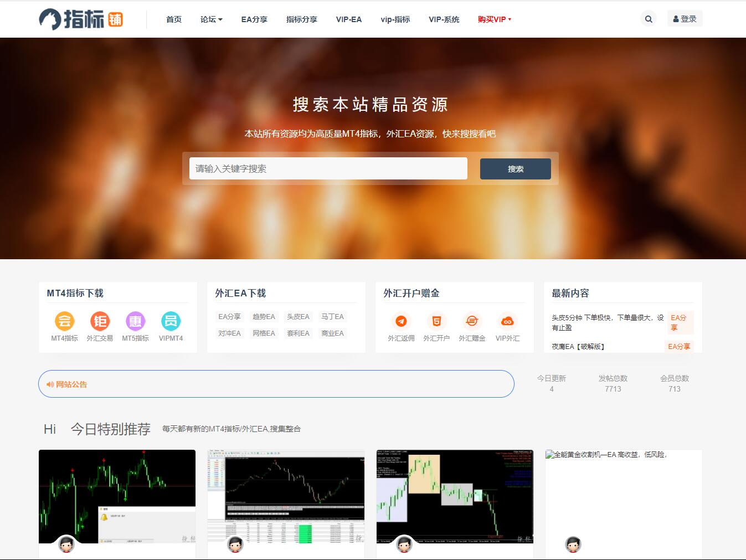
Task: Open the 外汇交易 red icon
Action: (100, 321)
